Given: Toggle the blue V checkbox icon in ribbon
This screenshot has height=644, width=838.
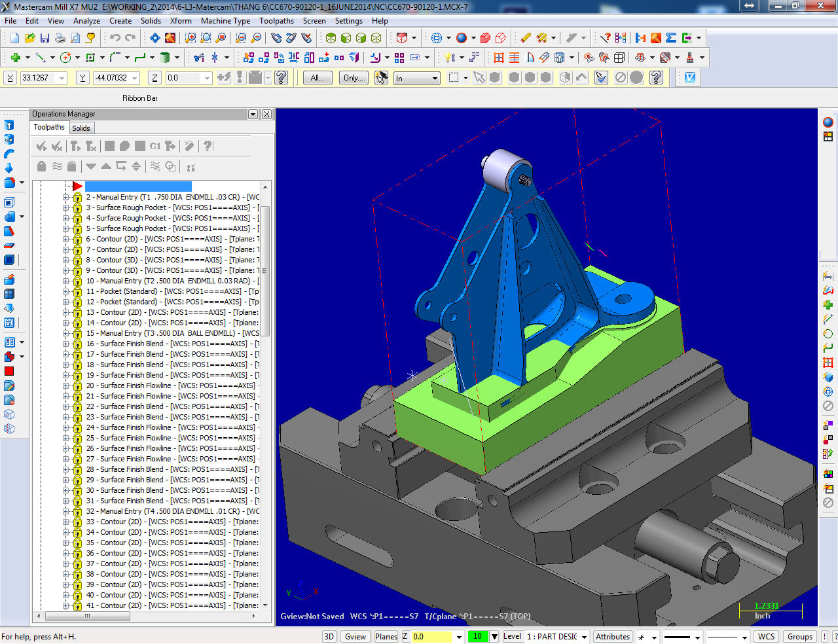Looking at the screenshot, I should point(689,77).
